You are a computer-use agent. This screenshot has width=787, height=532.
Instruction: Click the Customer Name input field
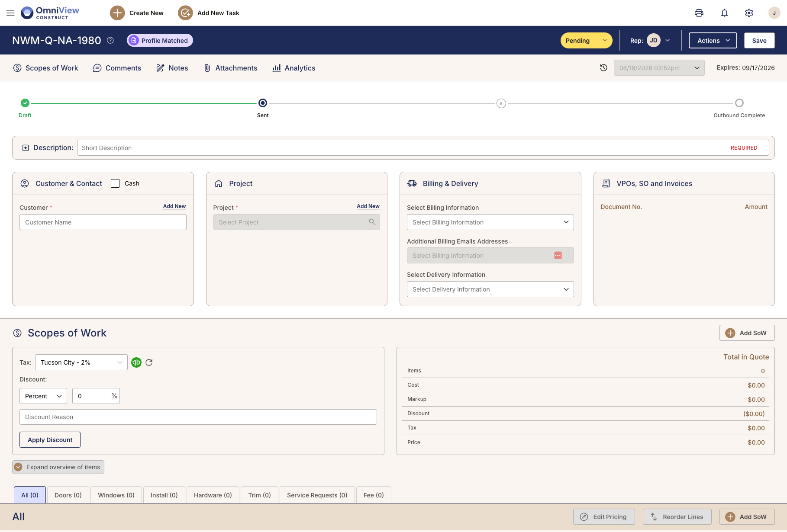click(x=103, y=222)
